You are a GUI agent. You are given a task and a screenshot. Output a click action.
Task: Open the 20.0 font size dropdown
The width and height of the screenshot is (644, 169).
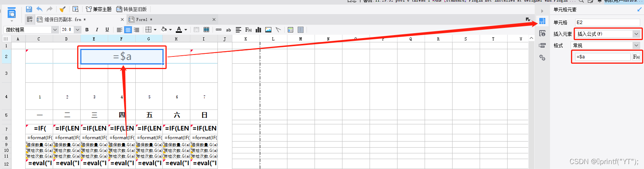[x=78, y=30]
